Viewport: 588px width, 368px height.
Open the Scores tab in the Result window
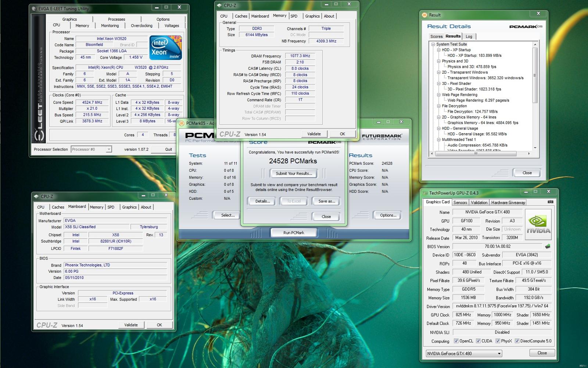tap(436, 36)
